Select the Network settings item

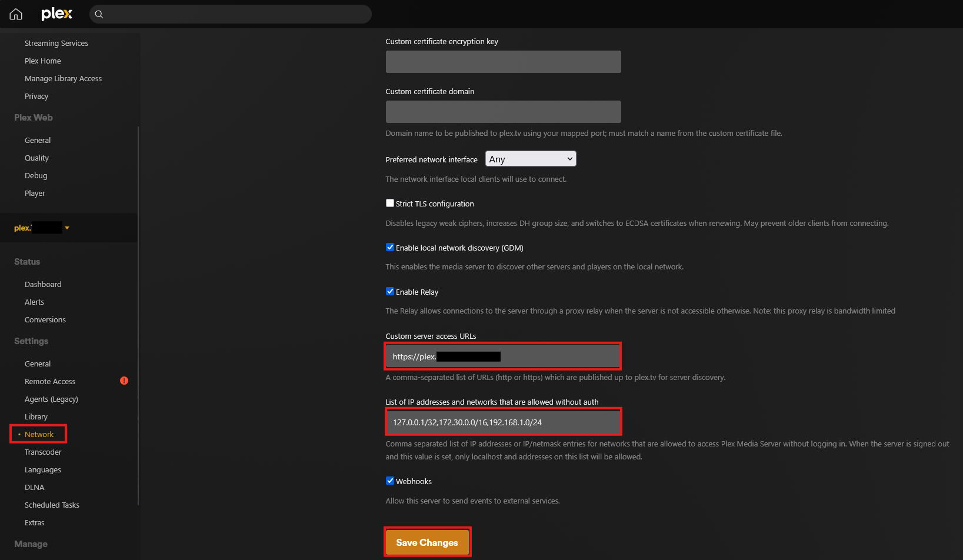coord(39,434)
